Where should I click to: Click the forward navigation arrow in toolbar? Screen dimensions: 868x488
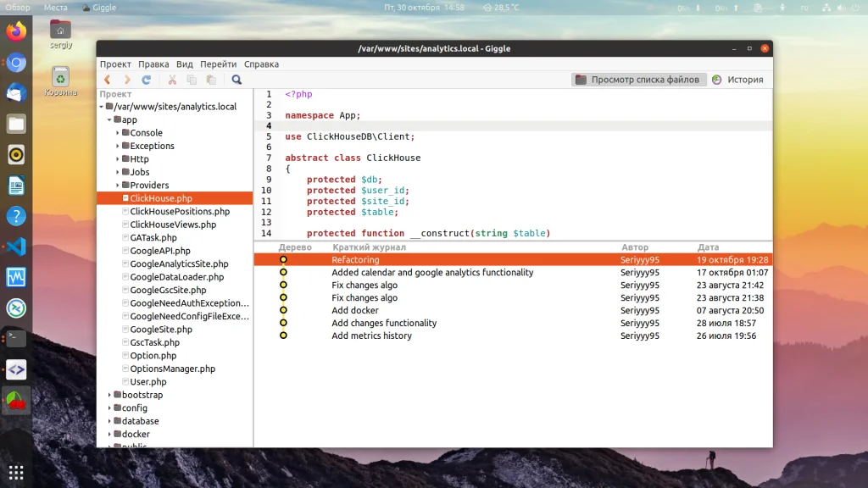127,80
